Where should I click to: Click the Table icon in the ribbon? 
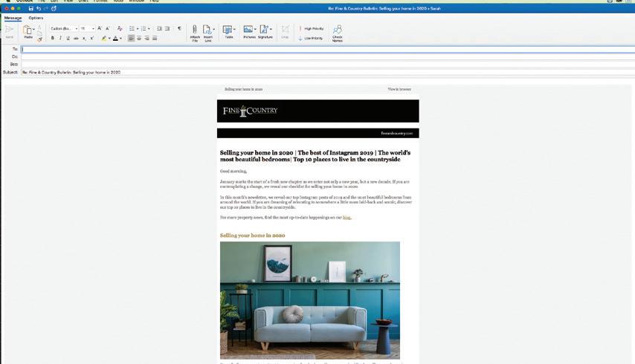click(228, 30)
